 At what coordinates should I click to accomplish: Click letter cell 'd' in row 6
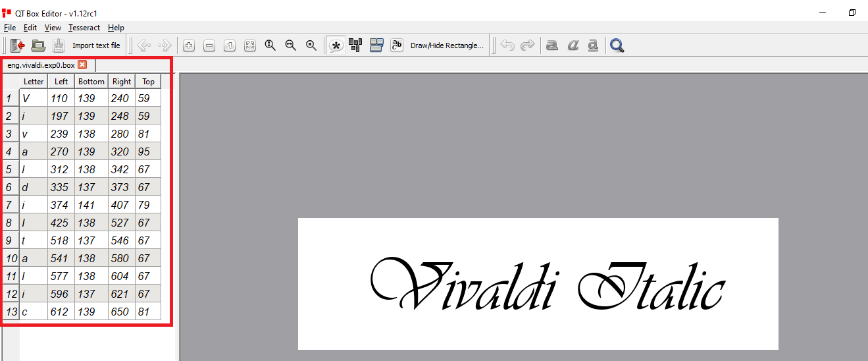click(x=34, y=187)
